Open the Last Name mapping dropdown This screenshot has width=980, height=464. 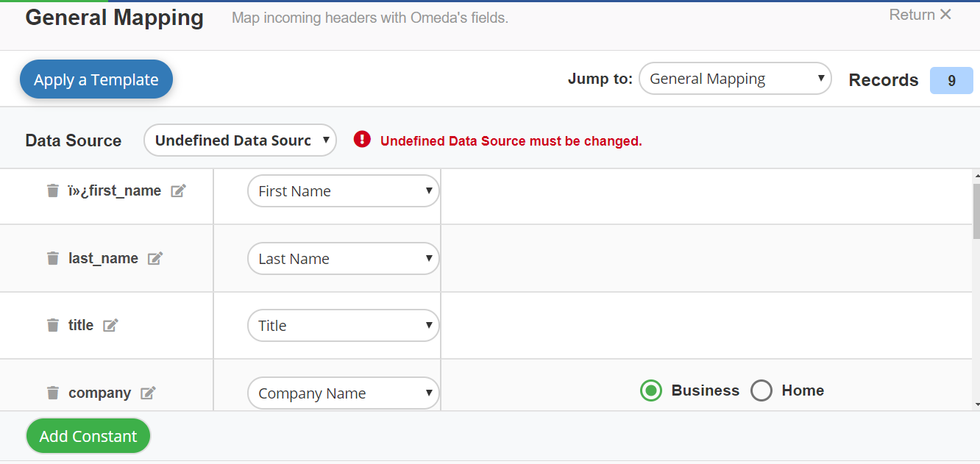[x=343, y=259]
